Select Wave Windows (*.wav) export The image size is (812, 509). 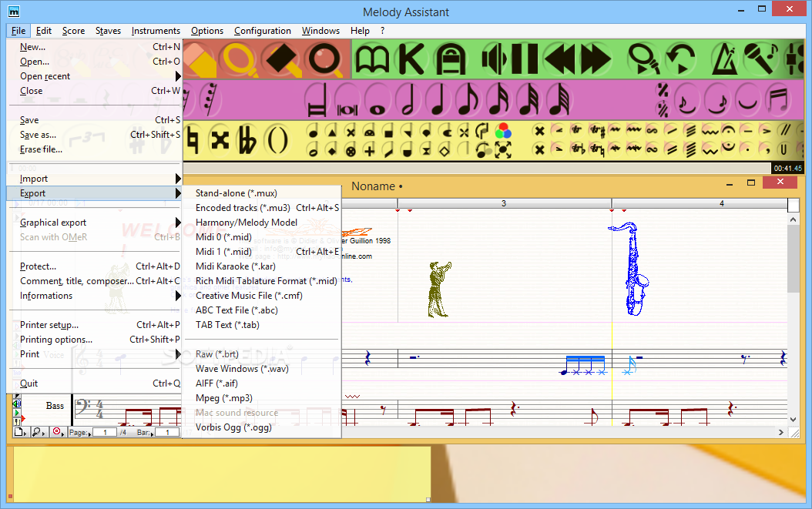coord(261,369)
